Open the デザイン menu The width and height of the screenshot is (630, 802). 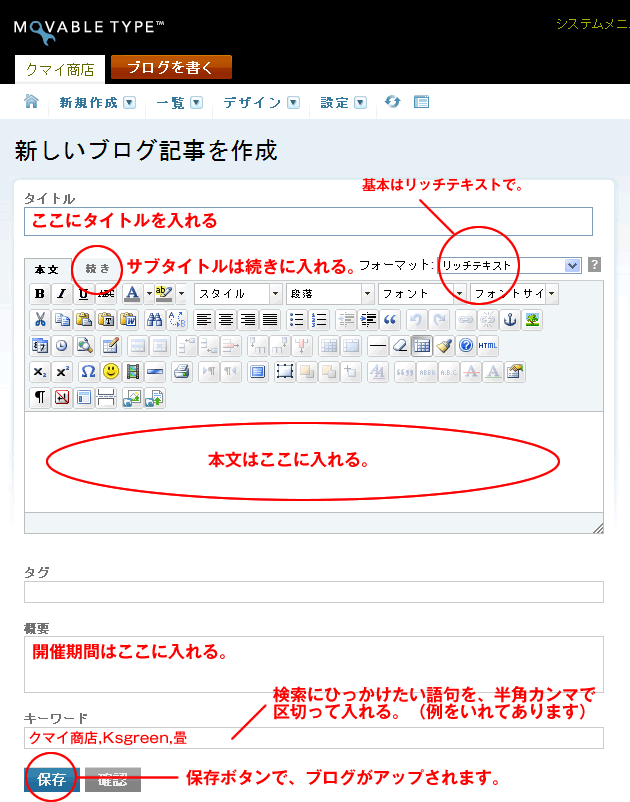pos(261,103)
